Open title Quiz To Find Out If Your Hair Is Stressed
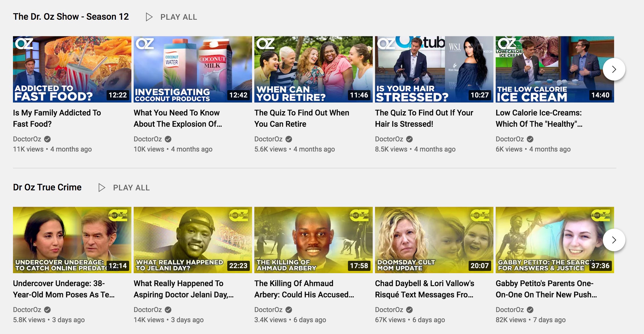Image resolution: width=644 pixels, height=334 pixels. 424,118
